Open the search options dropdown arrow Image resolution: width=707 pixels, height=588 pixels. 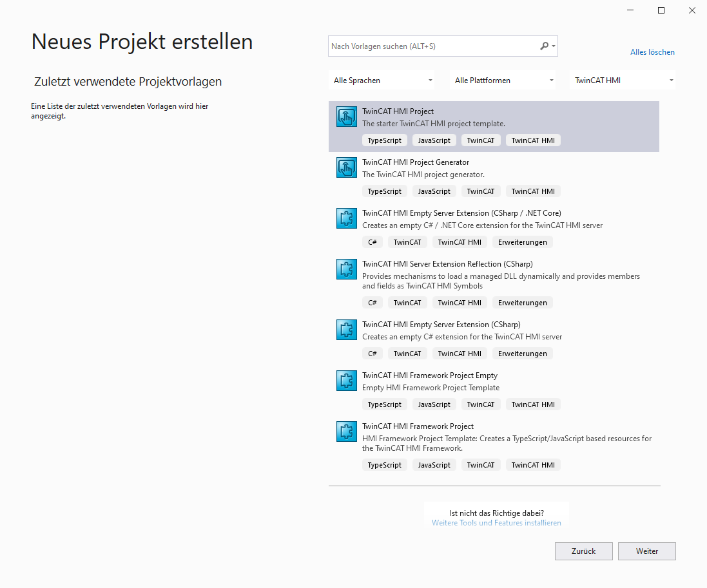[x=553, y=46]
